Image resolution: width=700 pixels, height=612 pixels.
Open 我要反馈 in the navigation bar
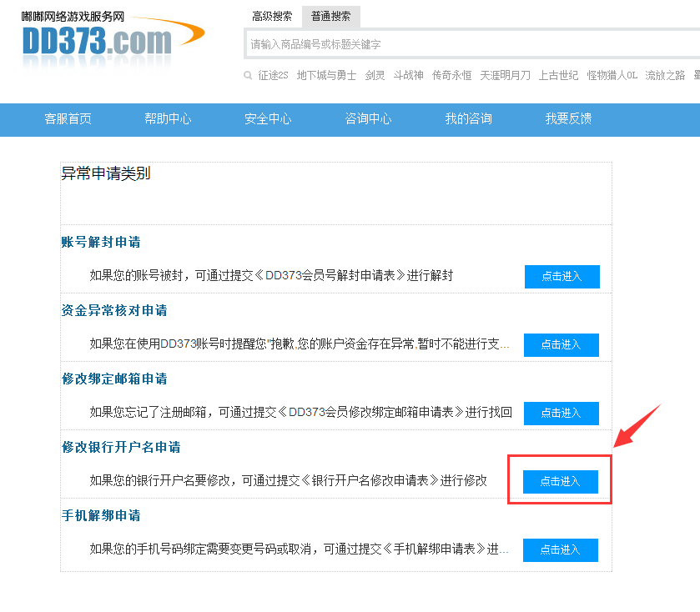click(x=568, y=118)
